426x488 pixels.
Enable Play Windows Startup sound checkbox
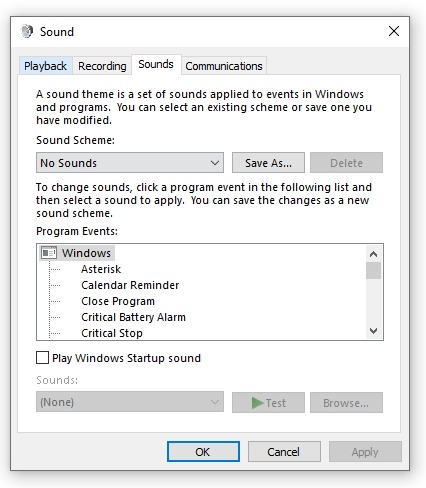(x=42, y=358)
